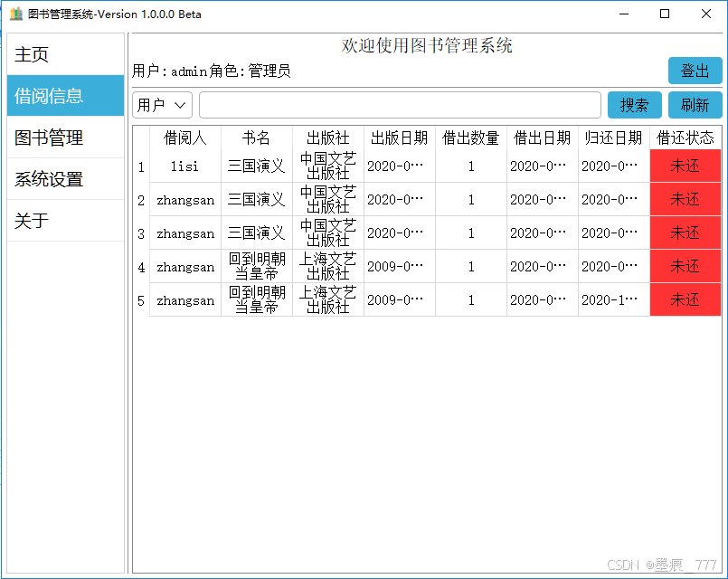Click return date 2020-1… in row 5

click(x=614, y=300)
